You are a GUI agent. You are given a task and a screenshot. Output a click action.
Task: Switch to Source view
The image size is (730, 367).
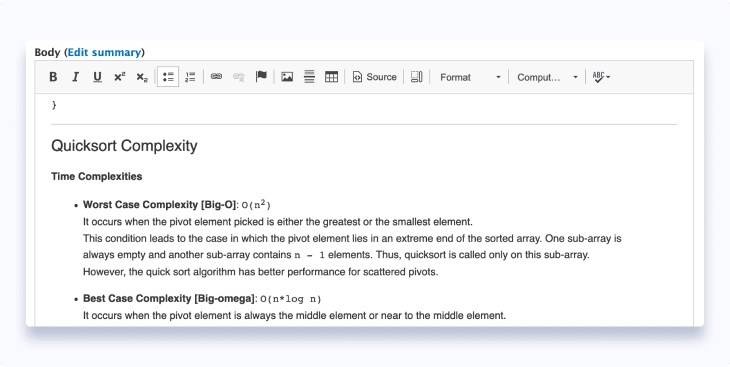[x=375, y=77]
